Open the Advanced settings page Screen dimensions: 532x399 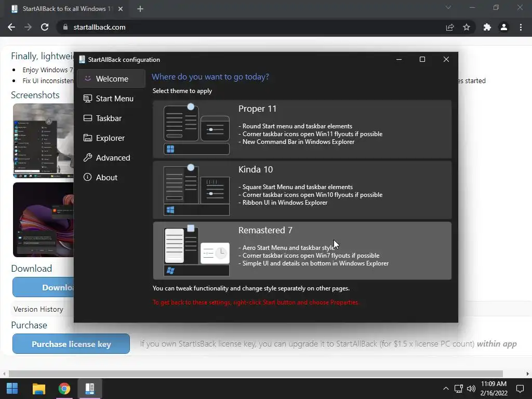111,157
